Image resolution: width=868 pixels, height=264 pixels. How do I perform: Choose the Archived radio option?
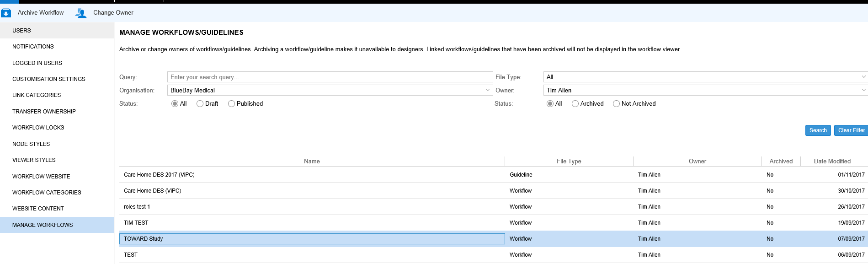(575, 104)
